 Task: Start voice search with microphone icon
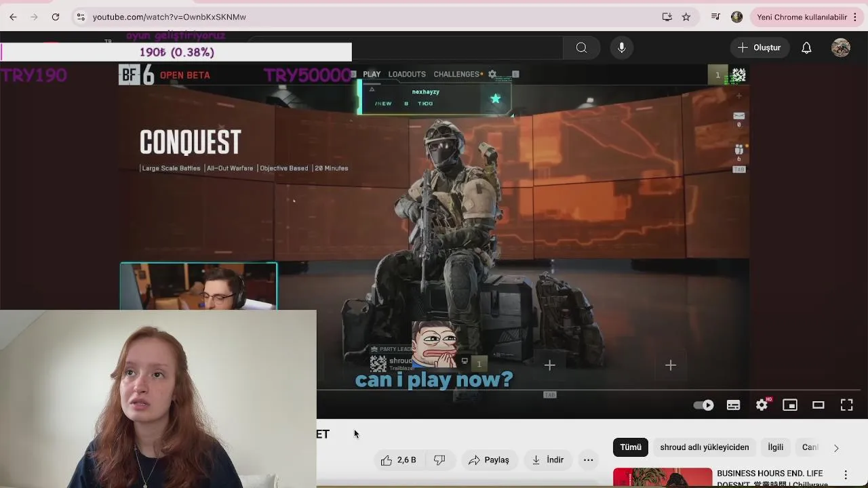(622, 47)
